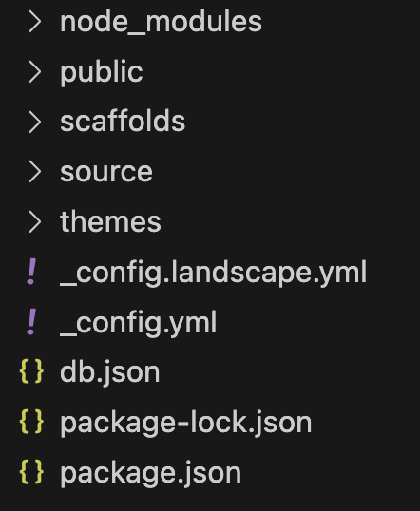Expand the source folder chevron
This screenshot has width=420, height=511.
[x=35, y=172]
